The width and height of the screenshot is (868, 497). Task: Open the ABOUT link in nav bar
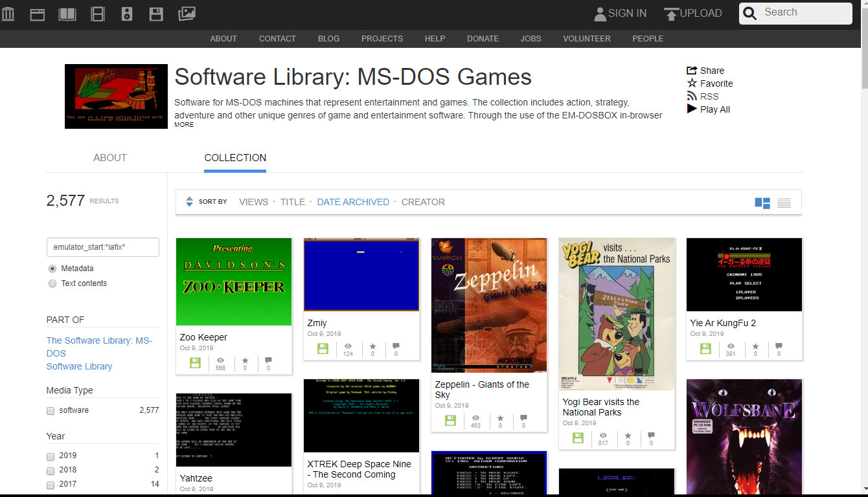[x=223, y=39]
